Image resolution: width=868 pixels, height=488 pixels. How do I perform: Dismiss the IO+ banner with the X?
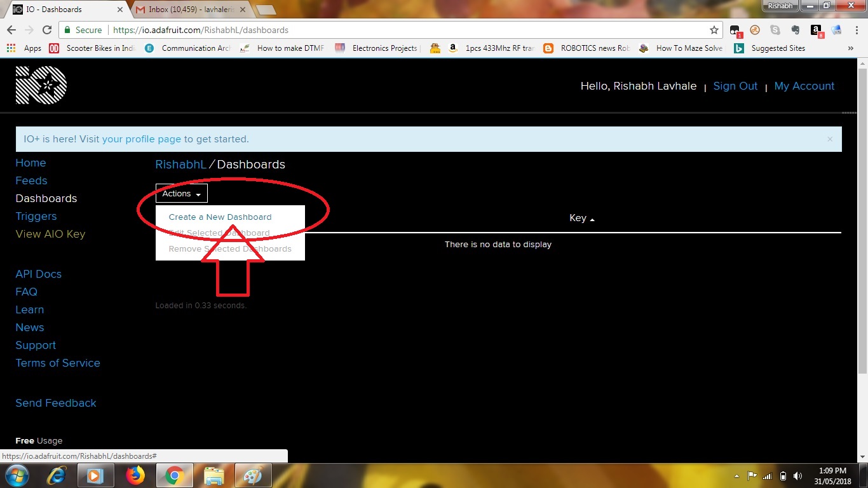point(830,139)
